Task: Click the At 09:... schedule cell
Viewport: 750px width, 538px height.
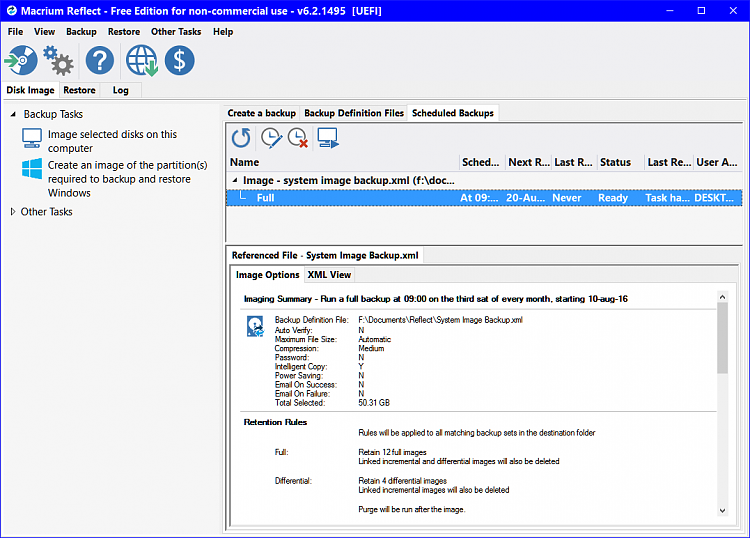Action: 479,198
